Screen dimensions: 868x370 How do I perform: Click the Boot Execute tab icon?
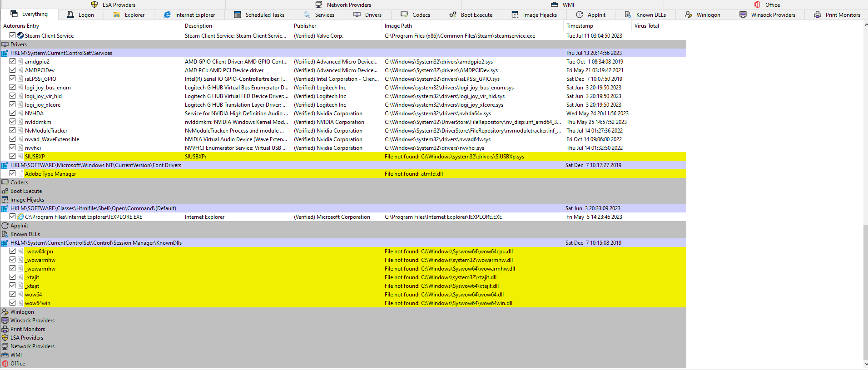click(453, 15)
